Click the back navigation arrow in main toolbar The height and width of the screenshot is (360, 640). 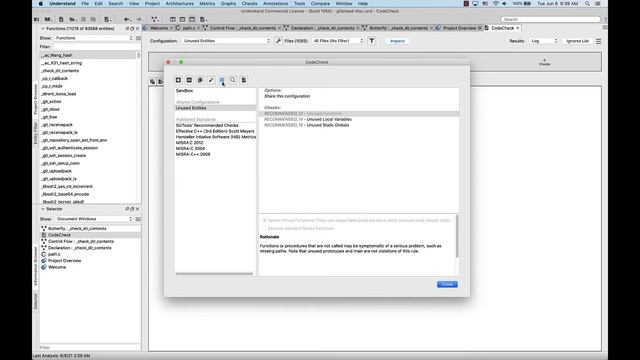(127, 19)
